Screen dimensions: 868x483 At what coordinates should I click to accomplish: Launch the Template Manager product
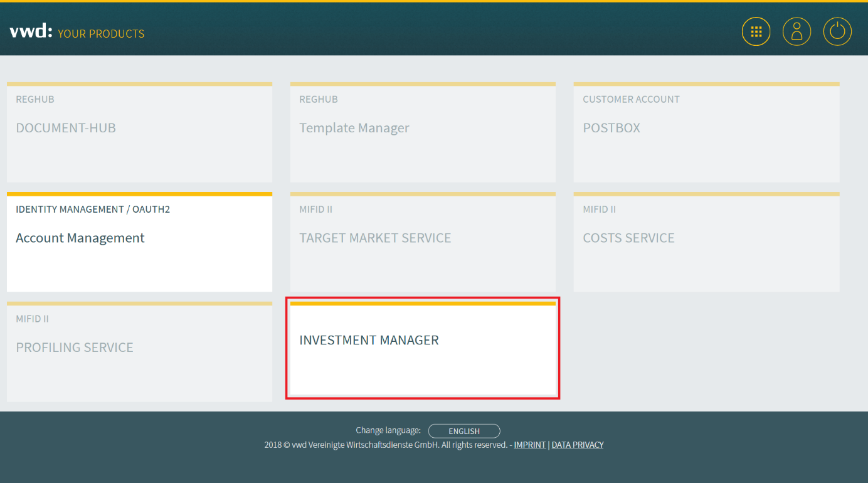tap(422, 133)
